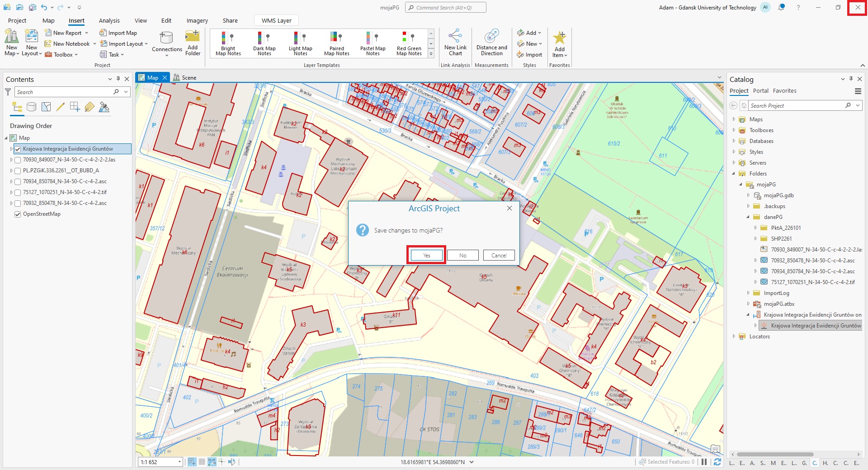
Task: Open the map scale dropdown
Action: (x=179, y=462)
